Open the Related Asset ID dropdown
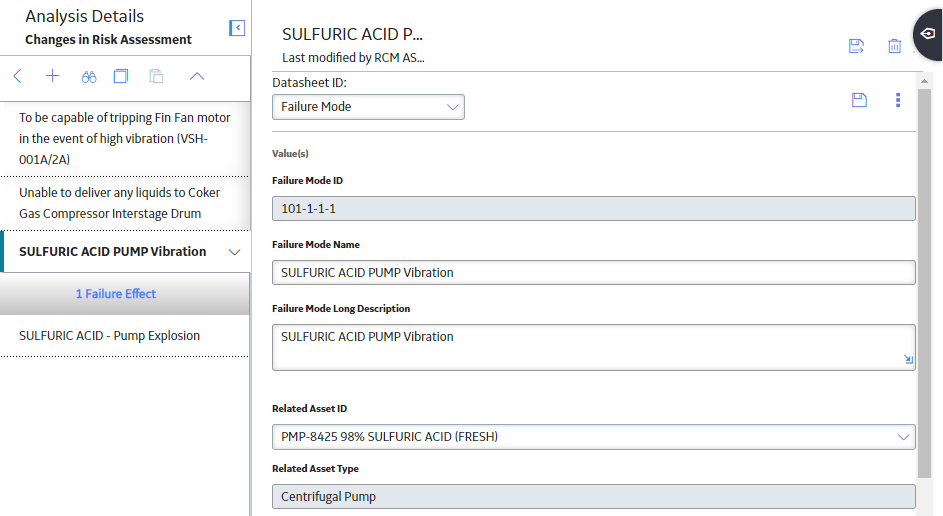Viewport: 943px width, 516px height. (594, 437)
